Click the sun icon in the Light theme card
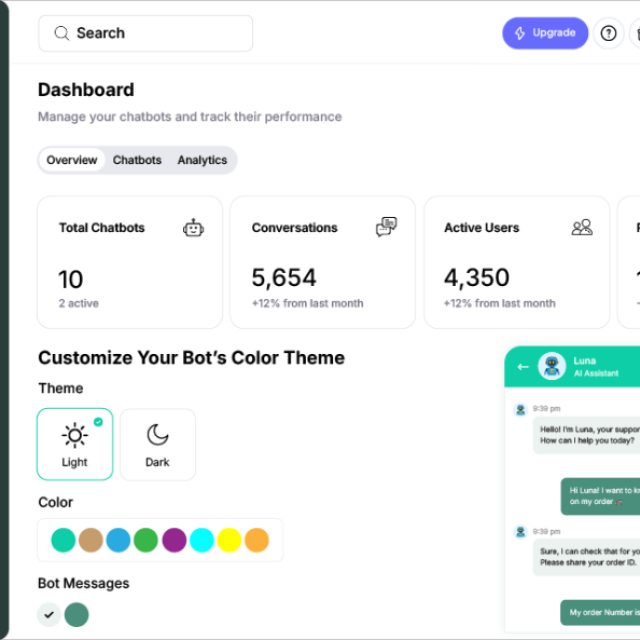640x640 pixels. (x=75, y=436)
